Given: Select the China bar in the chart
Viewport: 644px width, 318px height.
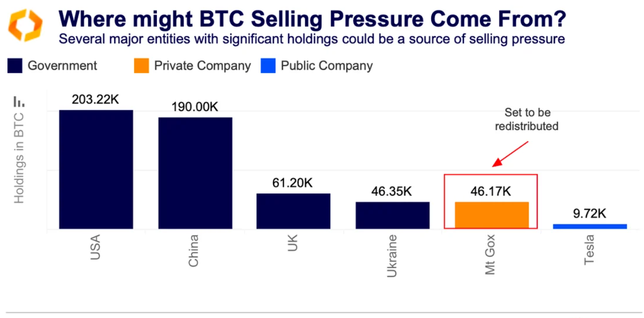Looking at the screenshot, I should pyautogui.click(x=195, y=173).
